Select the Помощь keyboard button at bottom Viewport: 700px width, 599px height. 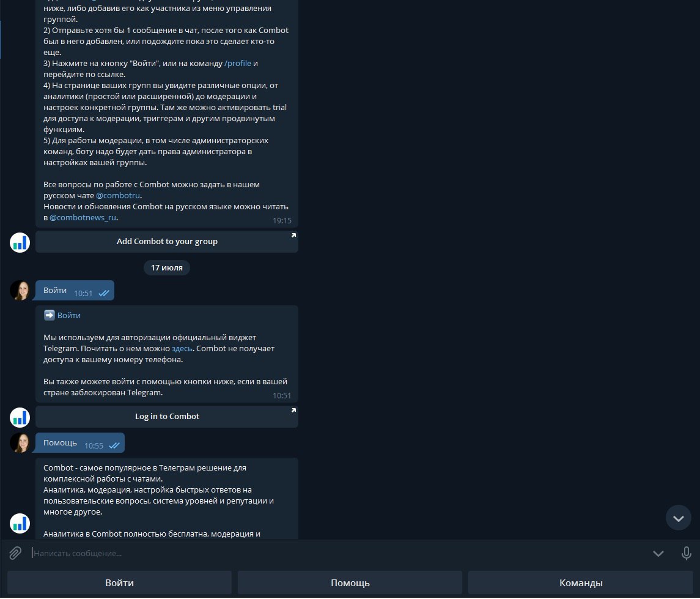[x=350, y=583]
